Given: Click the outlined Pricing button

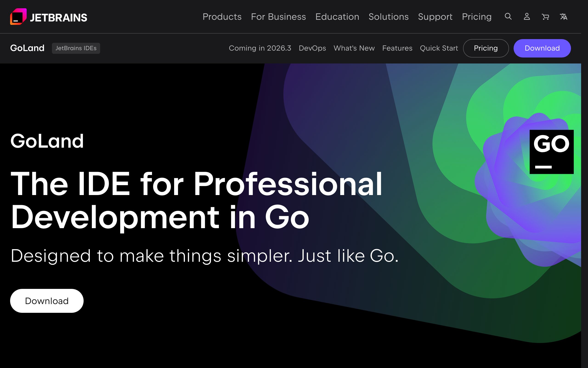Looking at the screenshot, I should pyautogui.click(x=486, y=48).
